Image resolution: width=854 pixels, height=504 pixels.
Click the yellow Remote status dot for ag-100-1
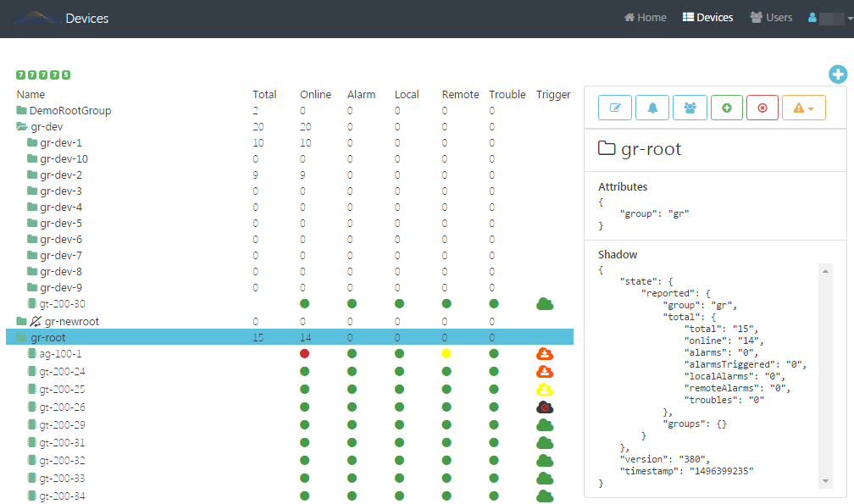click(x=446, y=354)
